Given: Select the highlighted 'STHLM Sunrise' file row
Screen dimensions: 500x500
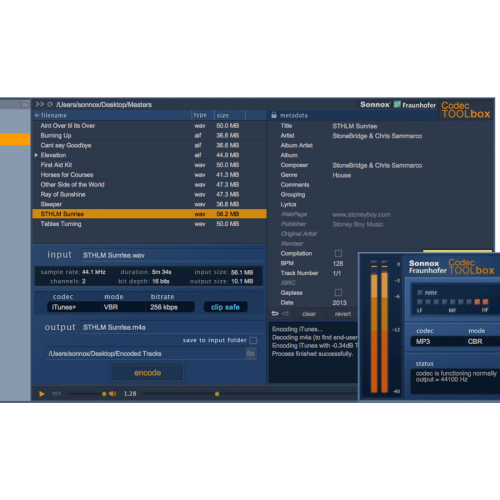Looking at the screenshot, I should click(149, 214).
